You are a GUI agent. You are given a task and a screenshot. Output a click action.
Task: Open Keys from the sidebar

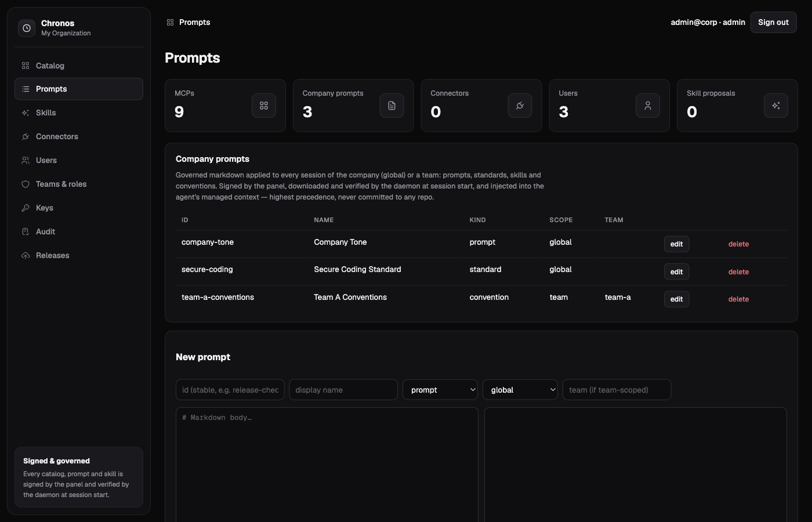(x=79, y=208)
